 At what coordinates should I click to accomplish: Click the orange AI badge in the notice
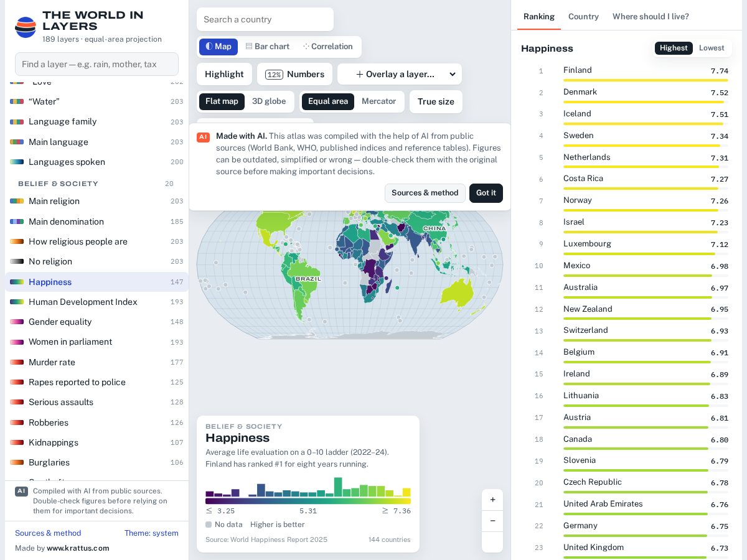click(x=203, y=137)
